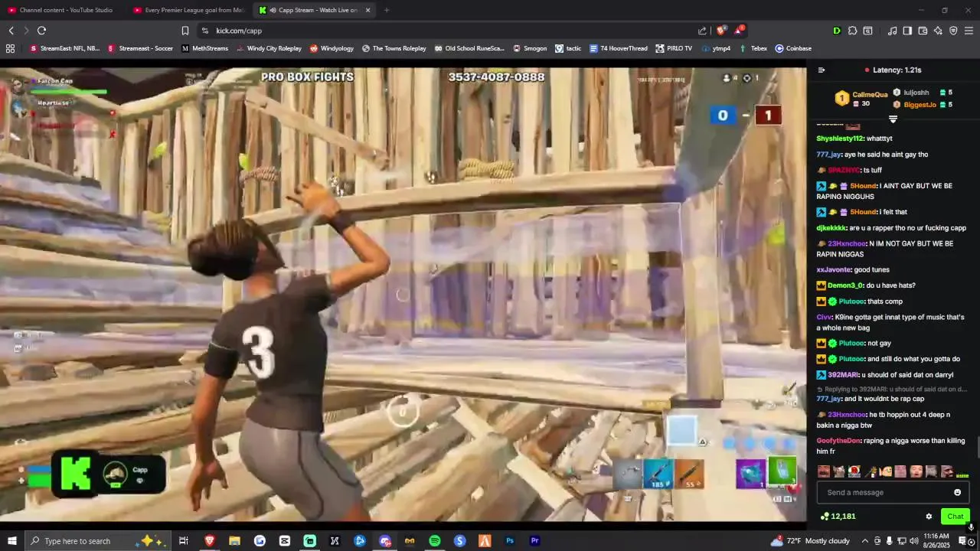Open Spotify from the taskbar
The height and width of the screenshot is (551, 980).
(435, 541)
